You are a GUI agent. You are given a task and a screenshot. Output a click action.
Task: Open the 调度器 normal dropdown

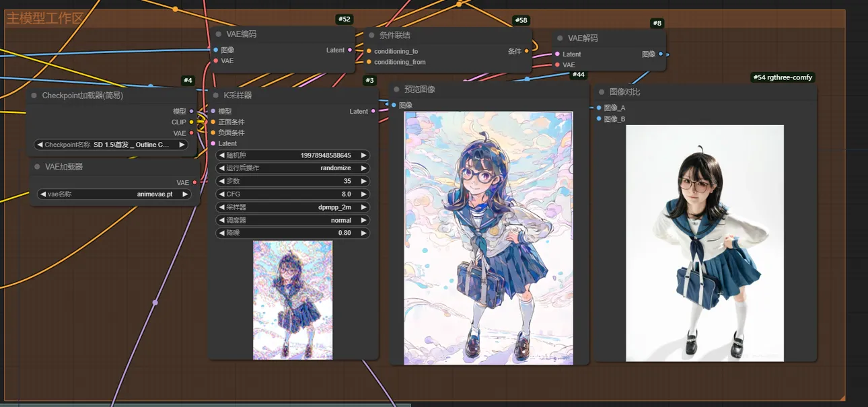point(293,220)
